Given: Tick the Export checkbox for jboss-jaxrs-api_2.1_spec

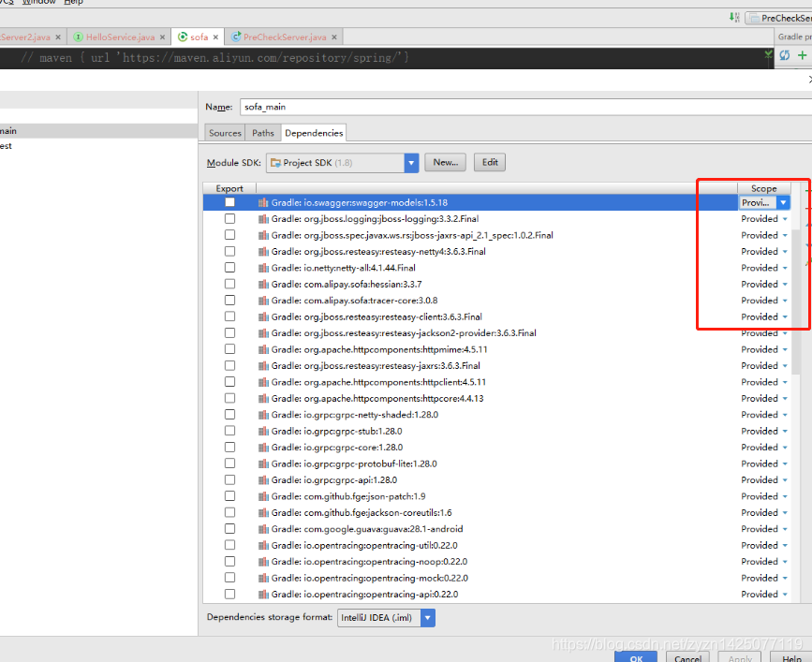Looking at the screenshot, I should point(229,235).
